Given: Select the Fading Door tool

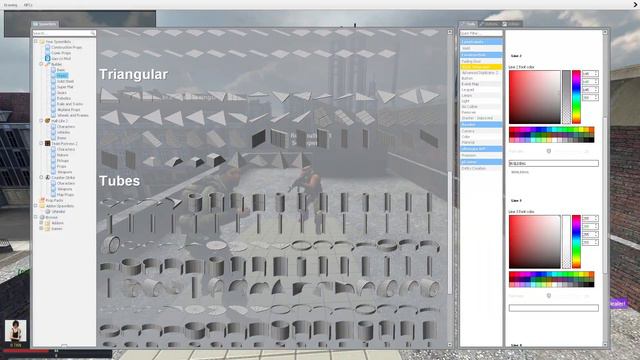Looking at the screenshot, I should [481, 61].
